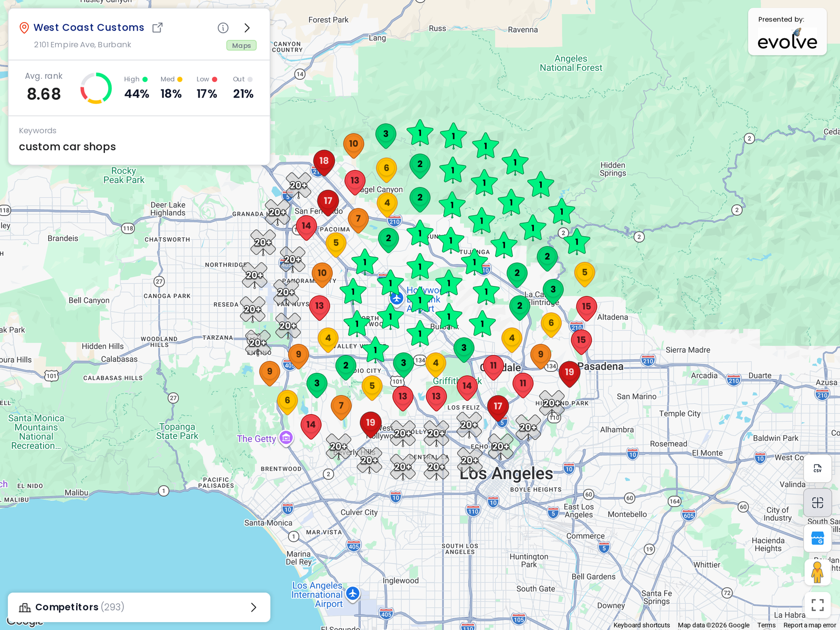Click the Med 18% legend entry
840x630 pixels.
pos(171,88)
